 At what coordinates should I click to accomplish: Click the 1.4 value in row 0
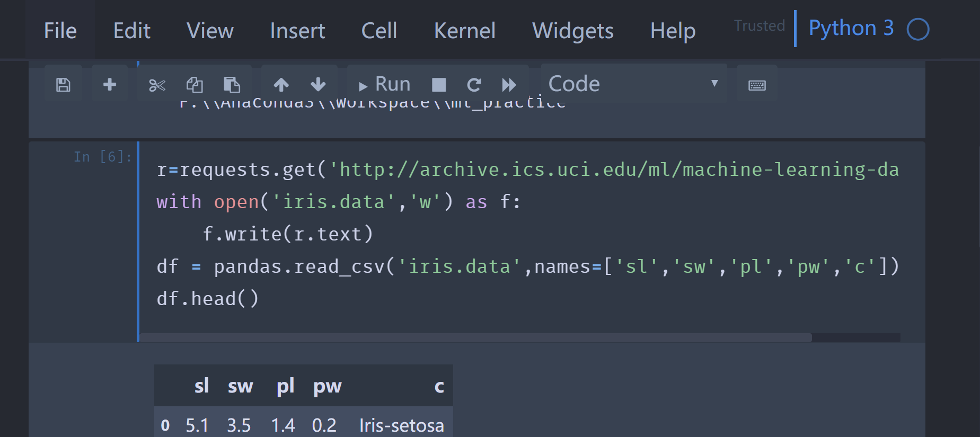click(x=283, y=425)
